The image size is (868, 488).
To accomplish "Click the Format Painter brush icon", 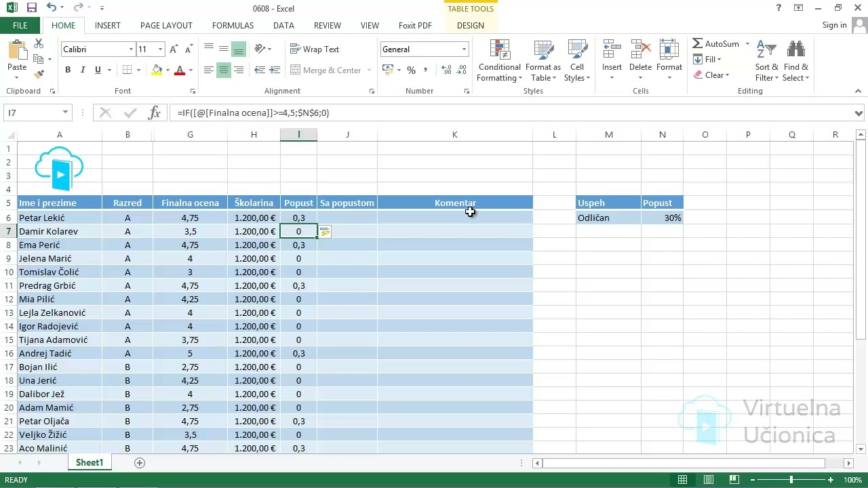I will (x=39, y=75).
